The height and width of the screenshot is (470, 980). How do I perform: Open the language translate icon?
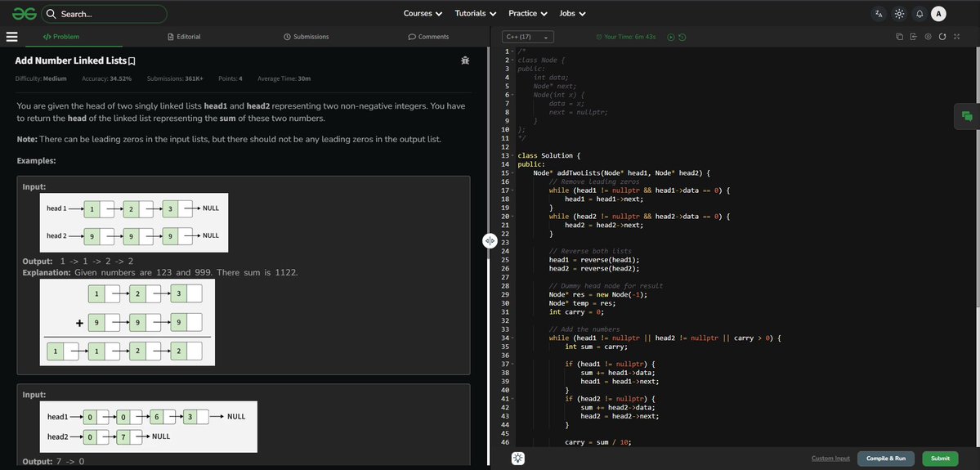[879, 14]
